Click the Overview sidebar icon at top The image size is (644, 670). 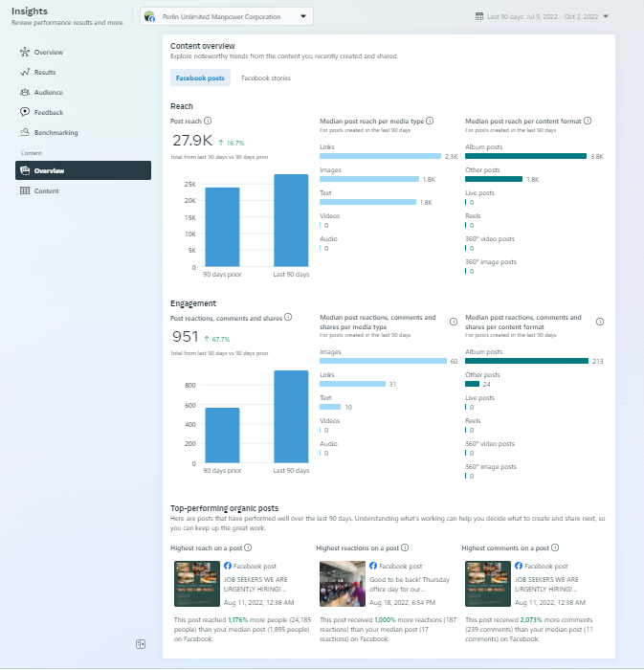[x=25, y=52]
